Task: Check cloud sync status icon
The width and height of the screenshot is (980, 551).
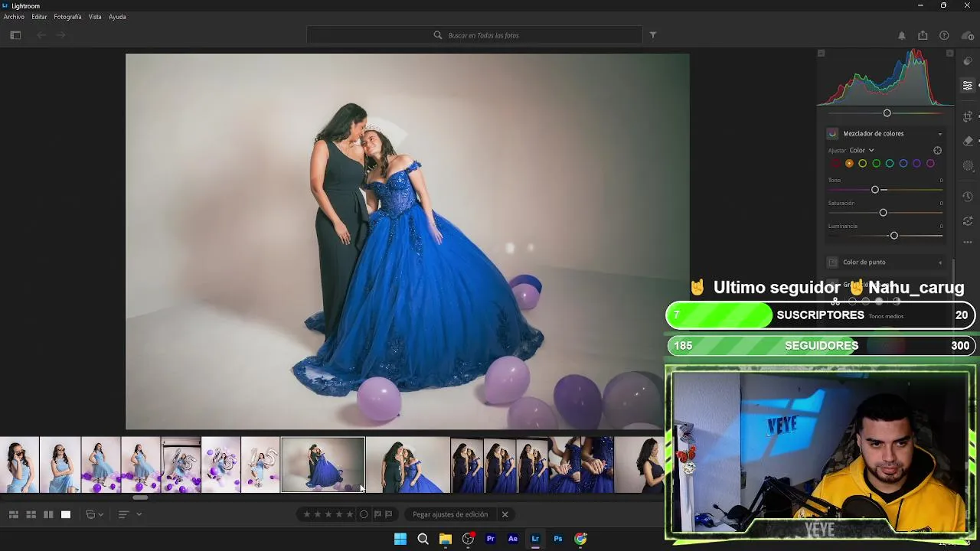Action: [967, 36]
